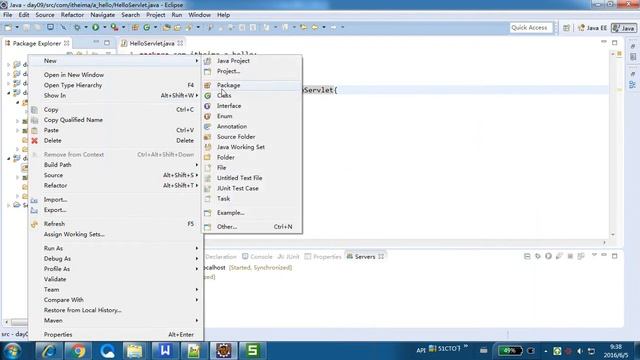Click the Start server icon in Servers view
The height and width of the screenshot is (360, 640).
coord(548,256)
